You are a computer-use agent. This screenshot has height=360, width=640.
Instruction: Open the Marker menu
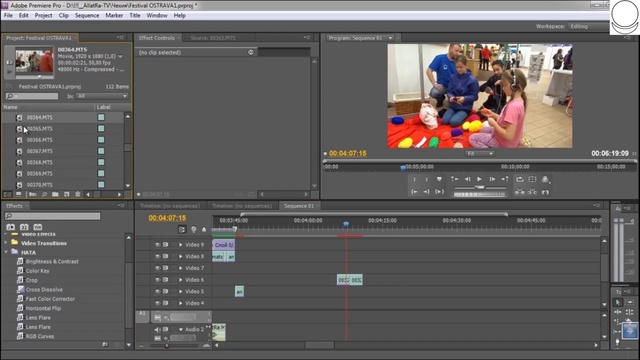click(114, 16)
